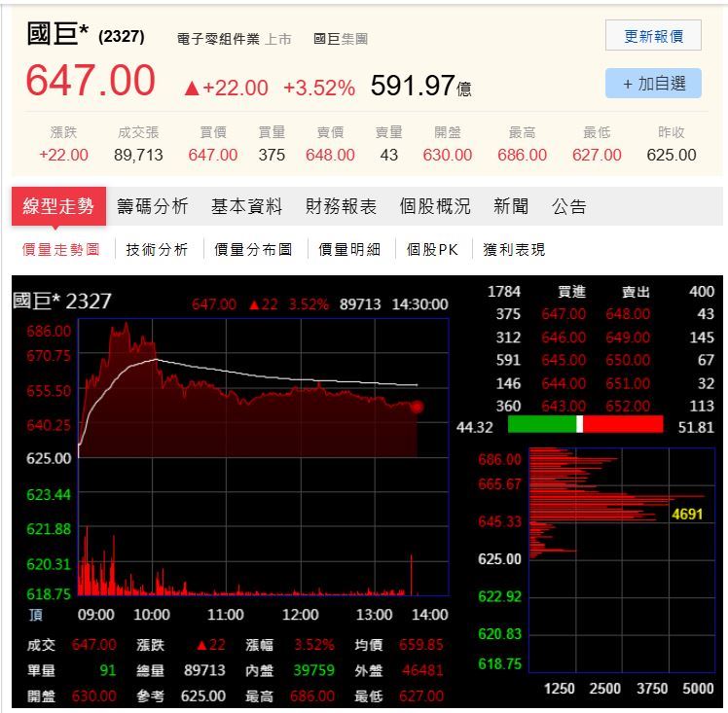Click the 591.97億 turnover value

(420, 86)
